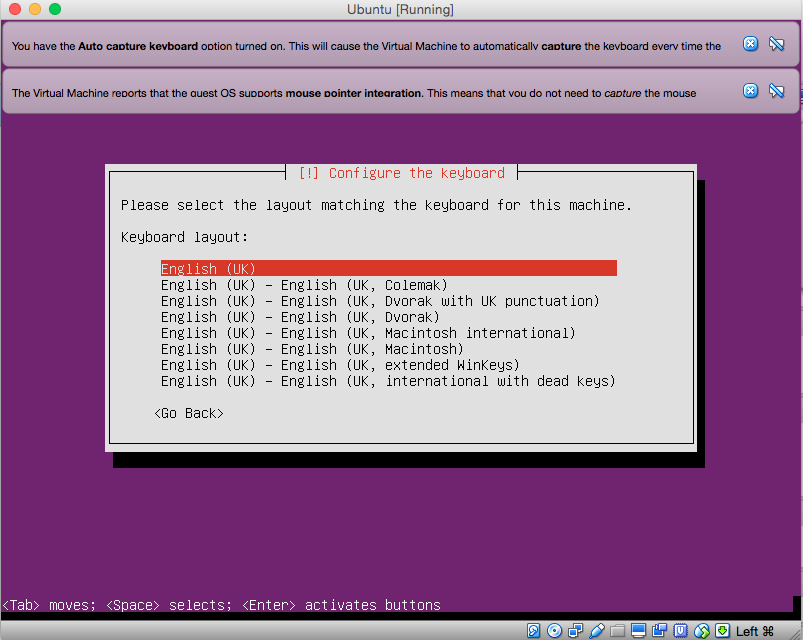
Task: Choose English (UK, Colemak) layout
Action: pos(304,285)
